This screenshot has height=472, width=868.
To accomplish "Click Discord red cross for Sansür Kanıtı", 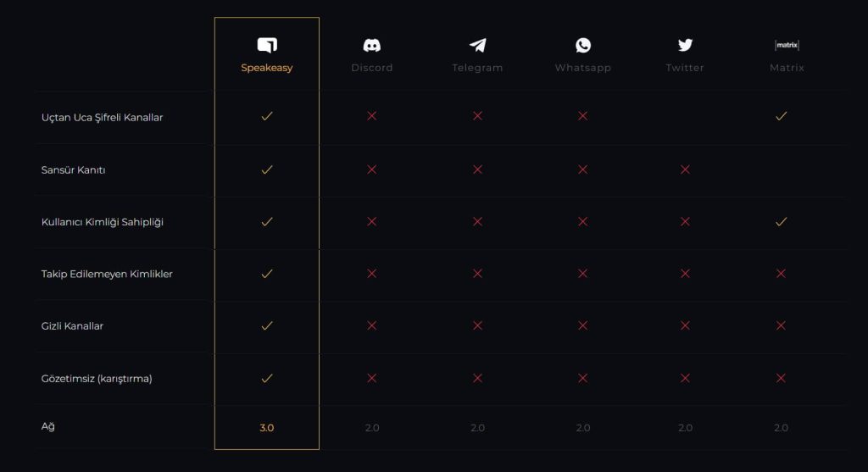I will (372, 169).
